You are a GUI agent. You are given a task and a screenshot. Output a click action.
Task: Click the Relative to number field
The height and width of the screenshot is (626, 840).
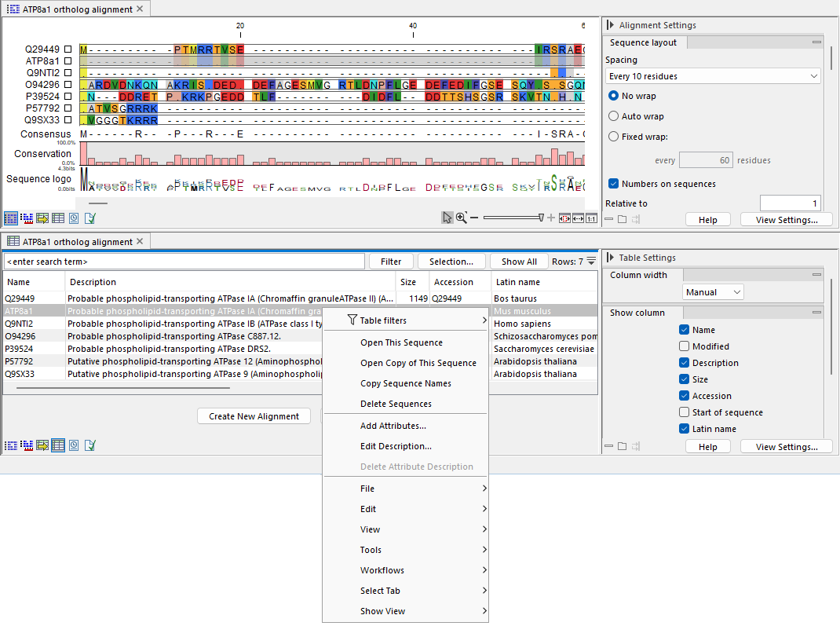[791, 203]
